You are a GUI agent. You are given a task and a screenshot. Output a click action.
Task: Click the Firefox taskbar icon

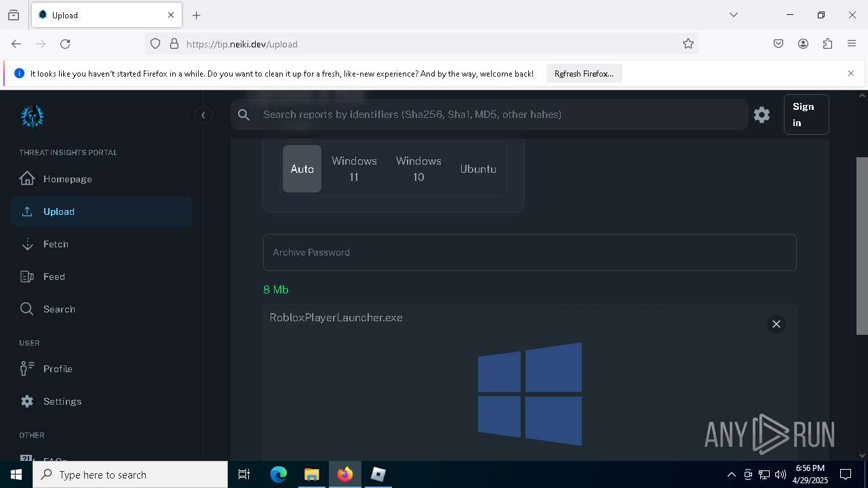(x=345, y=474)
